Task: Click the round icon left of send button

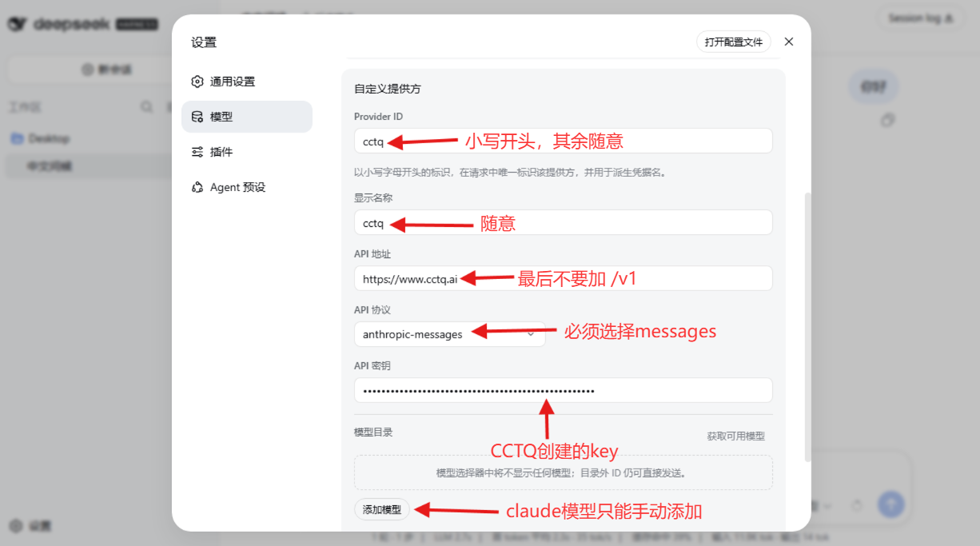Action: point(858,505)
